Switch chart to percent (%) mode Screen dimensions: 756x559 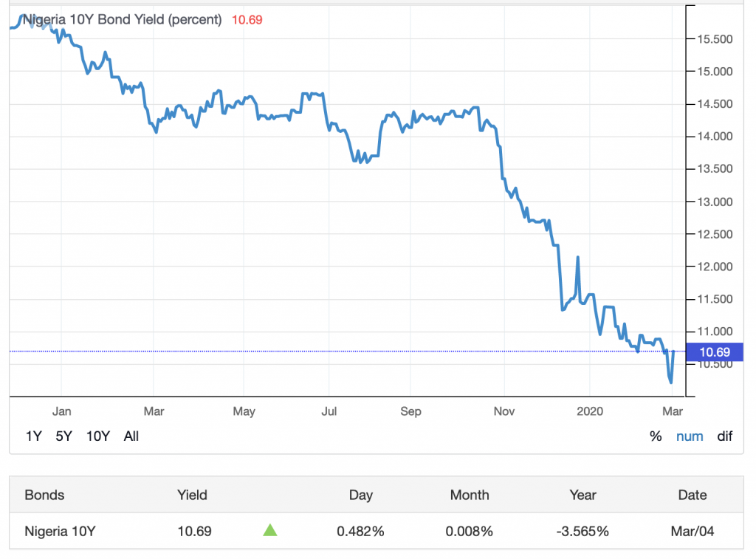click(656, 436)
